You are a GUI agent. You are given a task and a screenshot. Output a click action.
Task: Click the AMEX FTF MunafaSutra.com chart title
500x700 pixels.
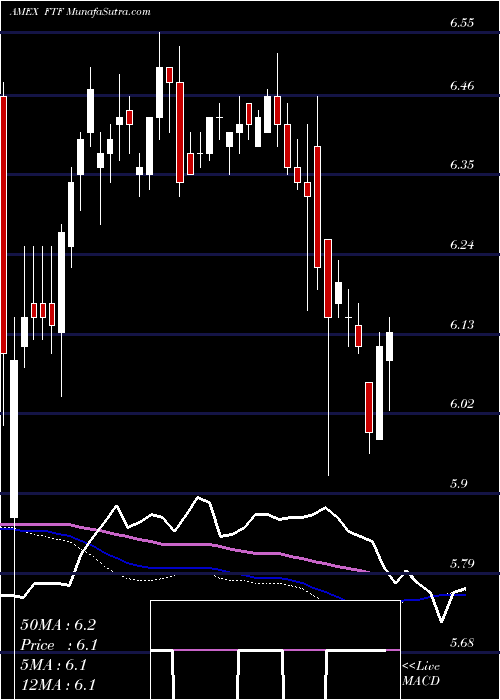(80, 12)
